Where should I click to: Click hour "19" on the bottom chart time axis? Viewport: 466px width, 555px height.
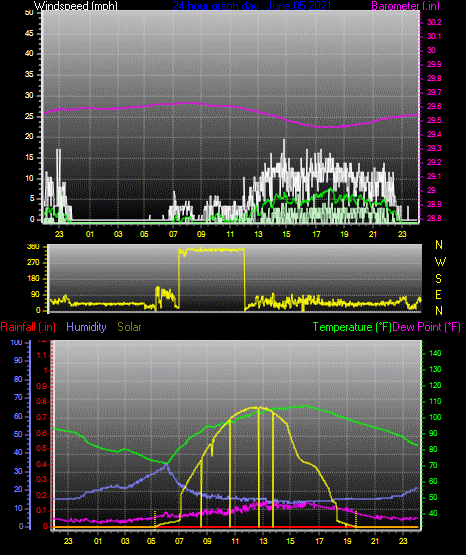tap(347, 541)
